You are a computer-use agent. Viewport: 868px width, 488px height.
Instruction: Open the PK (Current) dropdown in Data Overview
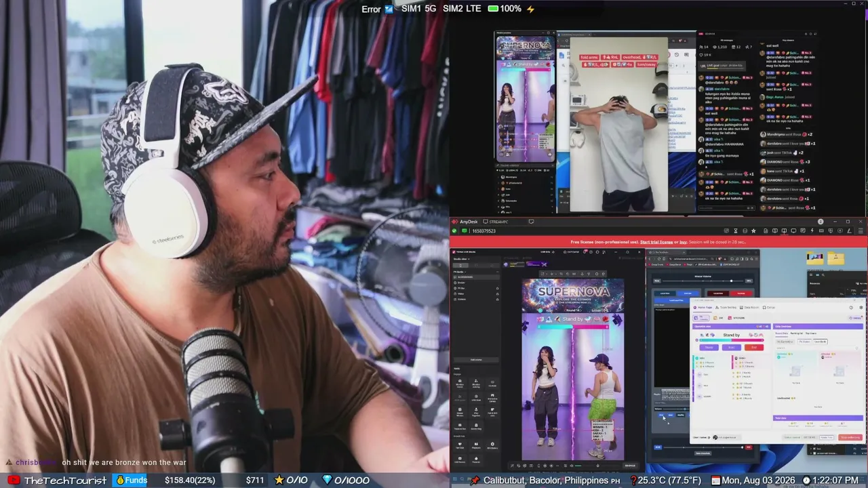coord(785,342)
